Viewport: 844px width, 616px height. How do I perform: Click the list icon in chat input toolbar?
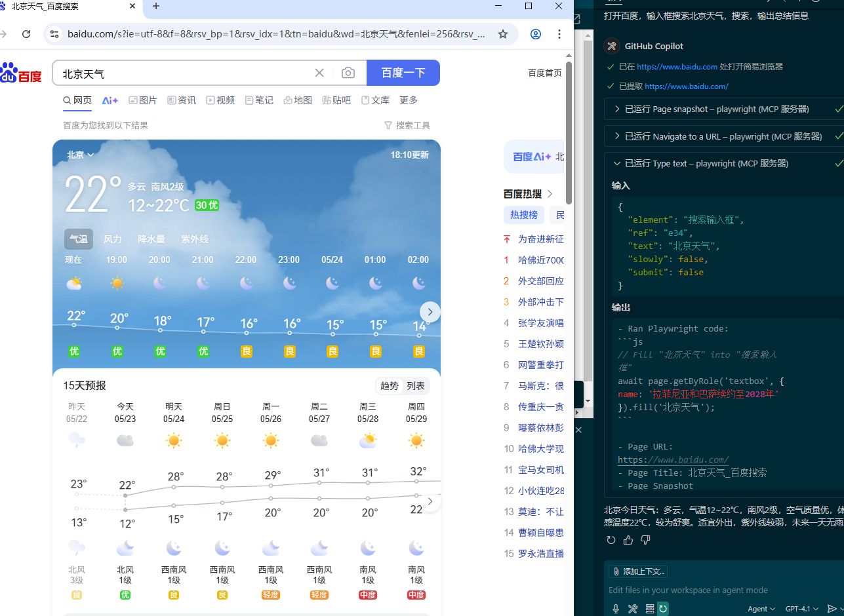649,609
